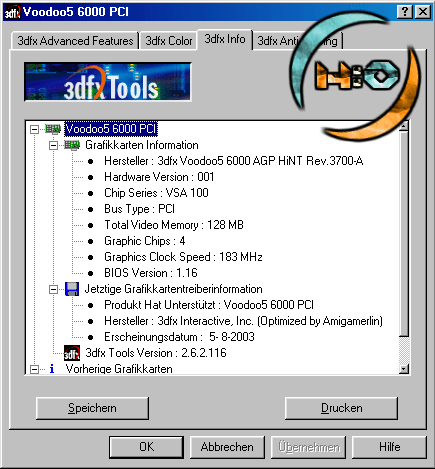Screen dimensions: 435x469
Task: Click the floppy disk icon for Grafikkartentreiberinformation
Action: coord(72,289)
